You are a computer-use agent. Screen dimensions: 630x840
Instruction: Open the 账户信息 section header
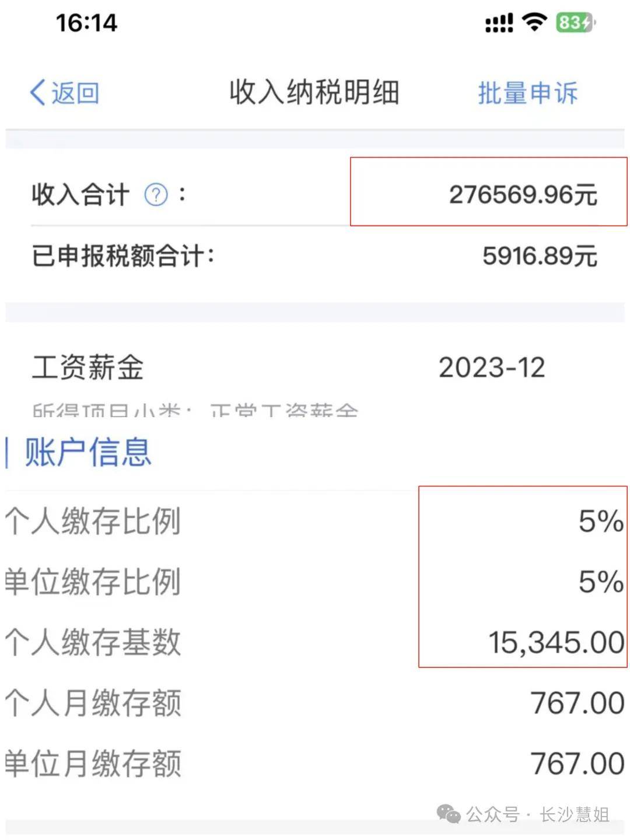point(87,452)
